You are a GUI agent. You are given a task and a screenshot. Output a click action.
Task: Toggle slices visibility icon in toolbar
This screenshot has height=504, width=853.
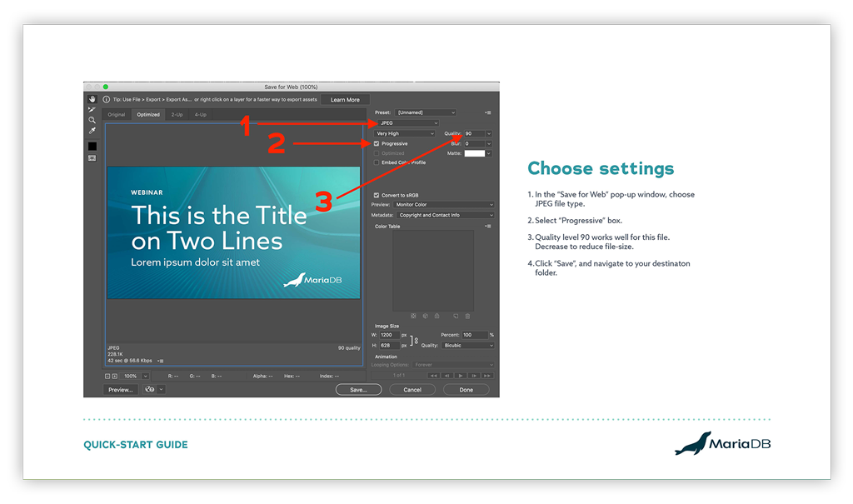(x=92, y=157)
